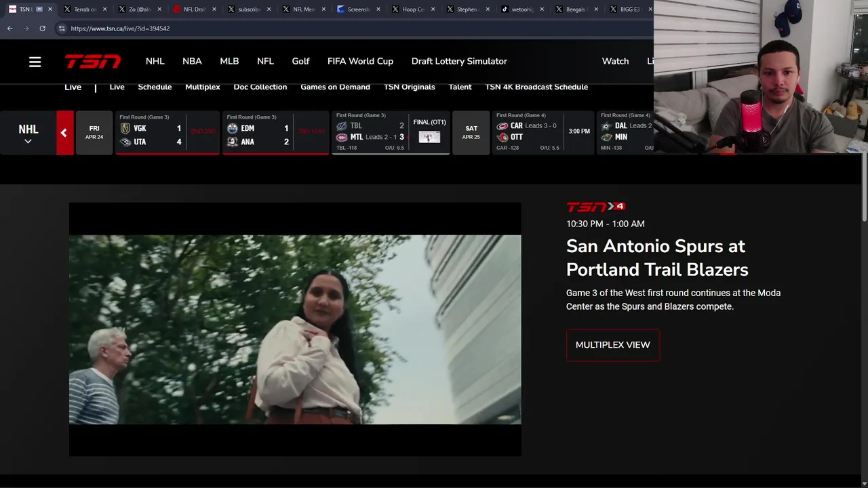
Task: Open the NFL menu in top navigation
Action: pos(265,61)
